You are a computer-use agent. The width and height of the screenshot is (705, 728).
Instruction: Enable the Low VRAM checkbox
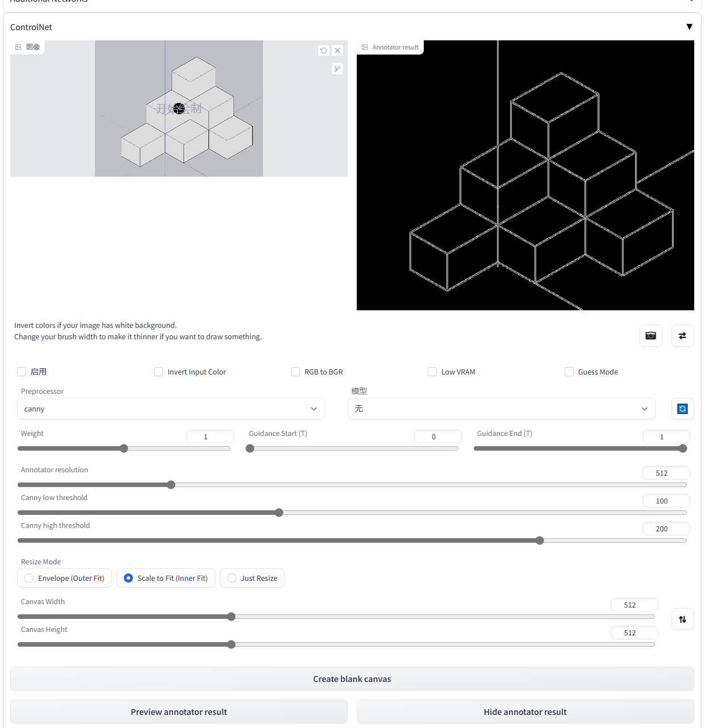432,372
